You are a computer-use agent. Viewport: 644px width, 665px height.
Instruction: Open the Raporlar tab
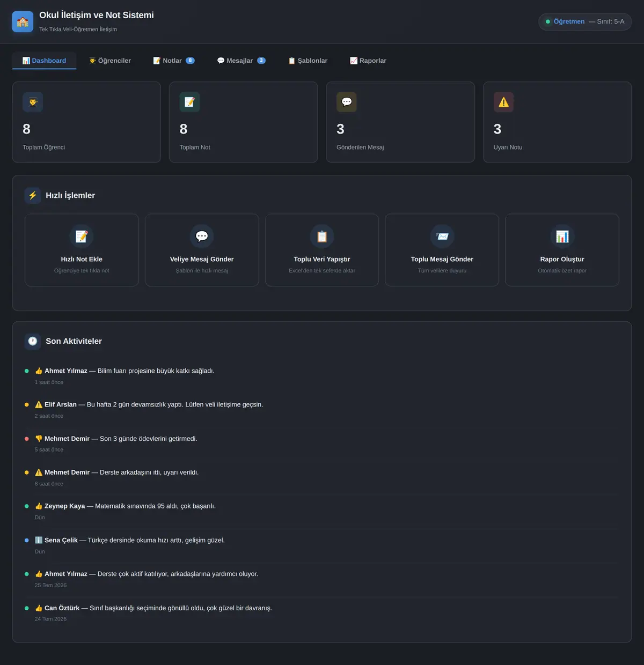pos(368,61)
